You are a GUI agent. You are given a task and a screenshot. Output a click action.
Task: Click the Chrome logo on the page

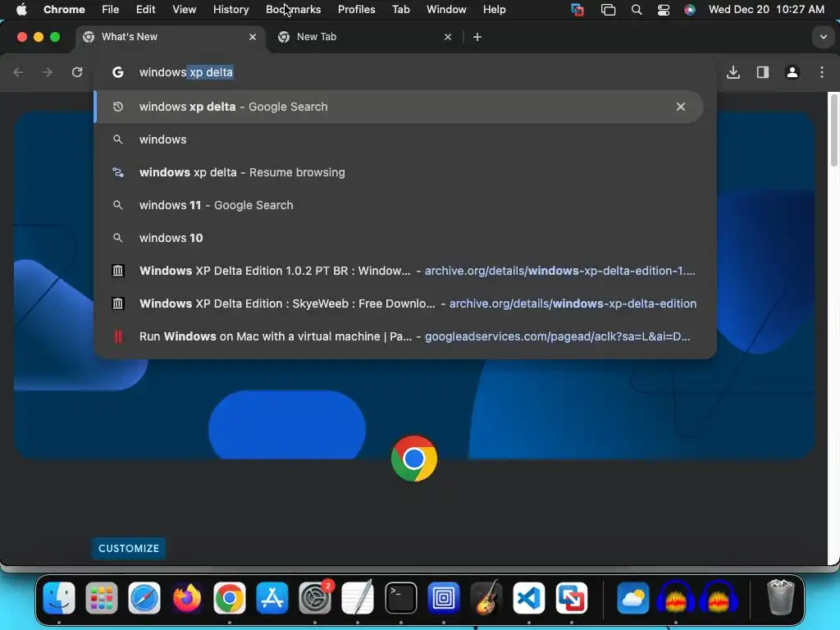coord(414,459)
